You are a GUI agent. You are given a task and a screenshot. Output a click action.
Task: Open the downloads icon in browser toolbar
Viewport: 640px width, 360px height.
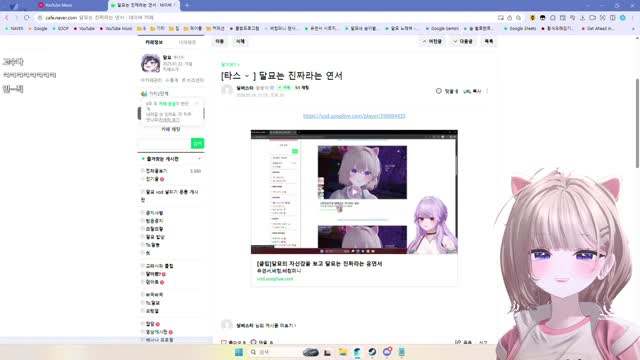tap(582, 18)
